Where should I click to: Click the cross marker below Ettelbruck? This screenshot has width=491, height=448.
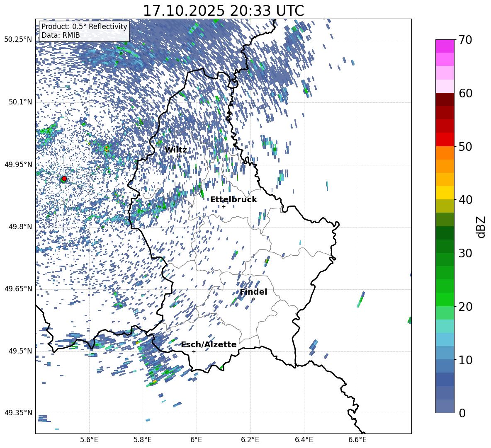[224, 206]
